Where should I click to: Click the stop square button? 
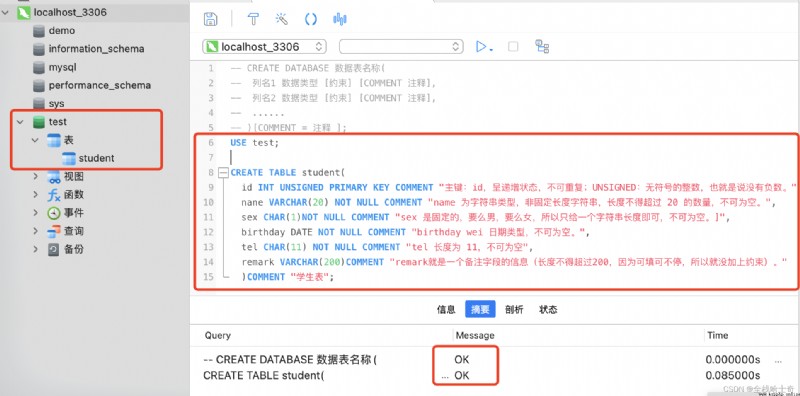click(x=513, y=46)
